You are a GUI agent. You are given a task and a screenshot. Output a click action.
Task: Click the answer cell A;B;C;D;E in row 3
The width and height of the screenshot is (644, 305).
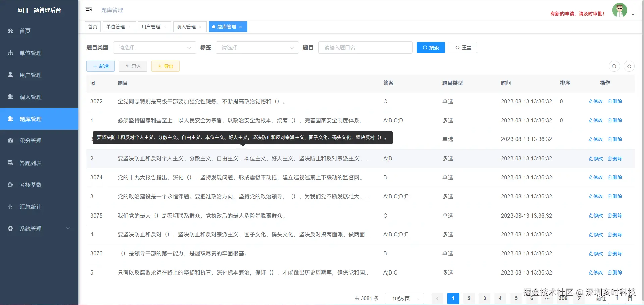pyautogui.click(x=396, y=196)
